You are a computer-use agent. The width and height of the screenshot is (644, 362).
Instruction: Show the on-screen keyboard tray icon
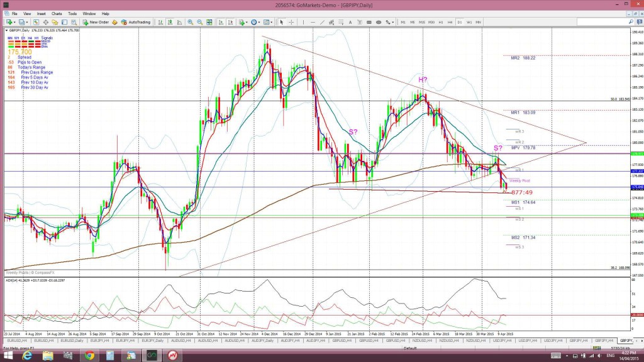[x=556, y=356]
